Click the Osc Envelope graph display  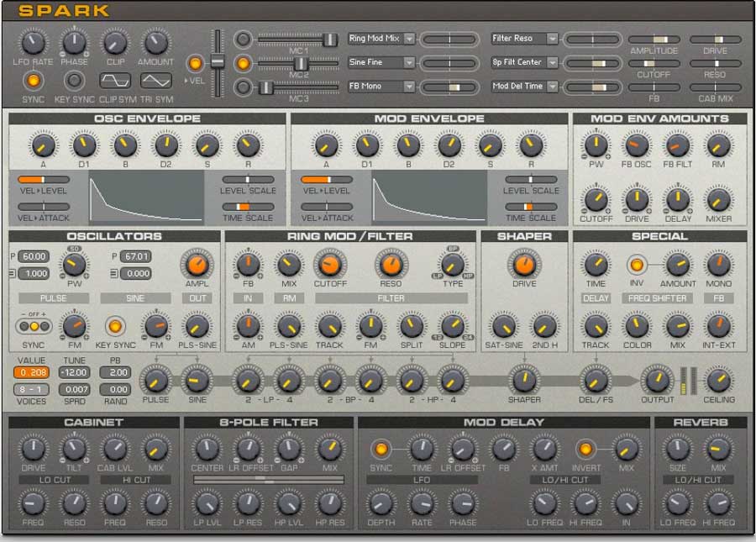[x=146, y=197]
